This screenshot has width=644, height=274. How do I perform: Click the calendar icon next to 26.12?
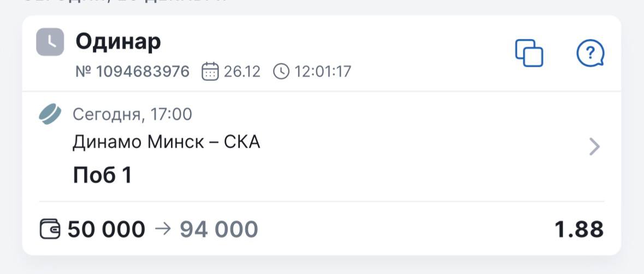tap(210, 72)
